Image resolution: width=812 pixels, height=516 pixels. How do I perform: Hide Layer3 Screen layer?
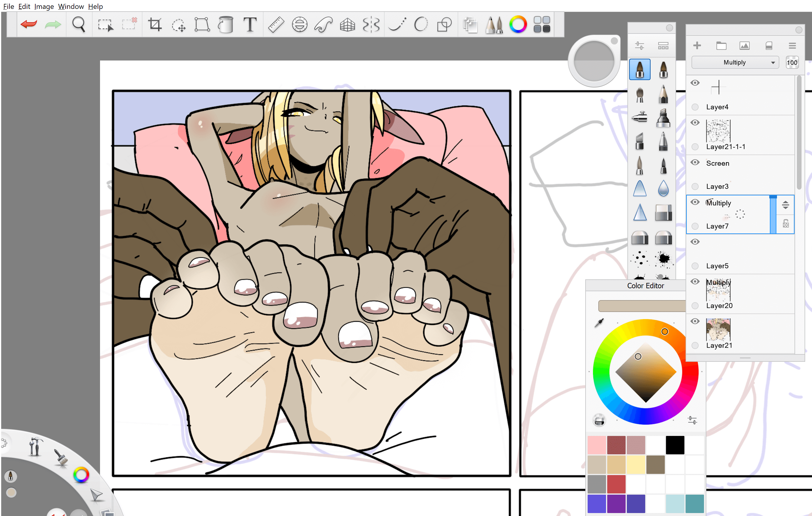(x=695, y=163)
